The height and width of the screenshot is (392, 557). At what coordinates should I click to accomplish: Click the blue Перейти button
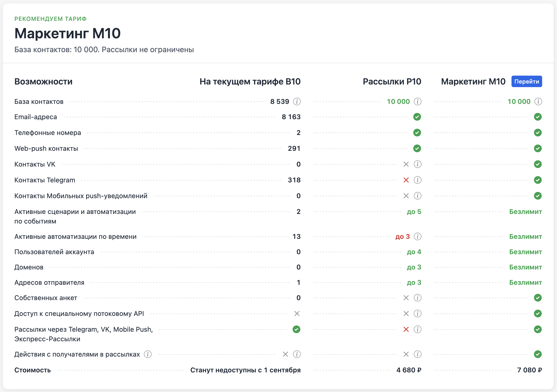526,81
